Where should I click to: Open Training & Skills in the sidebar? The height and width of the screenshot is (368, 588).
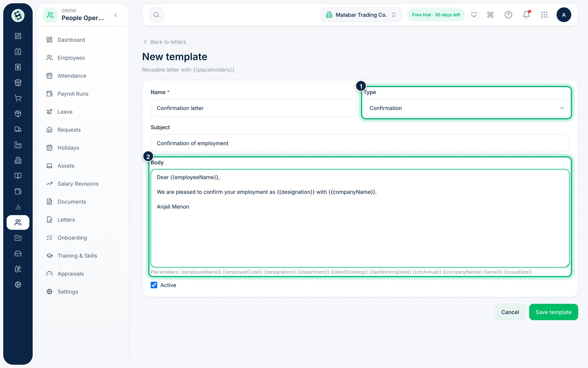(x=82, y=256)
